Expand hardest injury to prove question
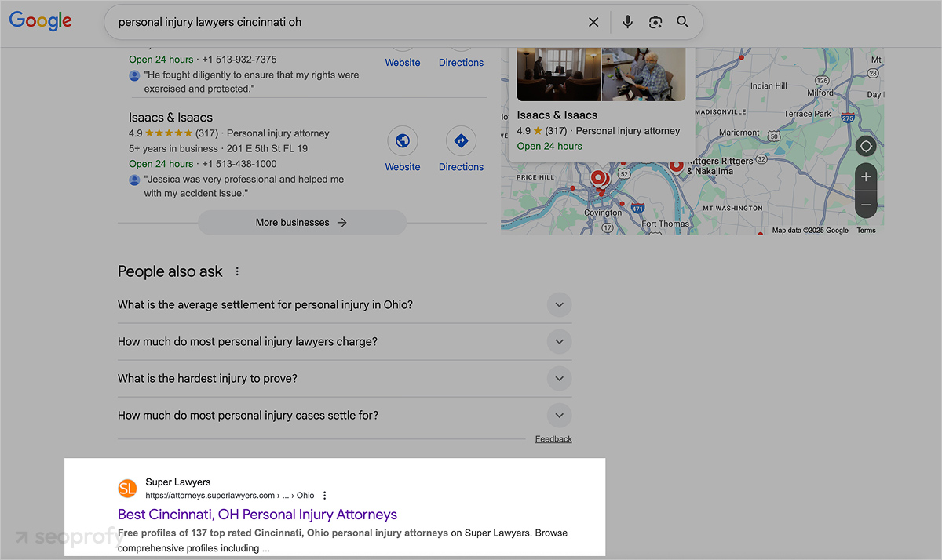Viewport: 942px width, 560px height. pyautogui.click(x=559, y=378)
